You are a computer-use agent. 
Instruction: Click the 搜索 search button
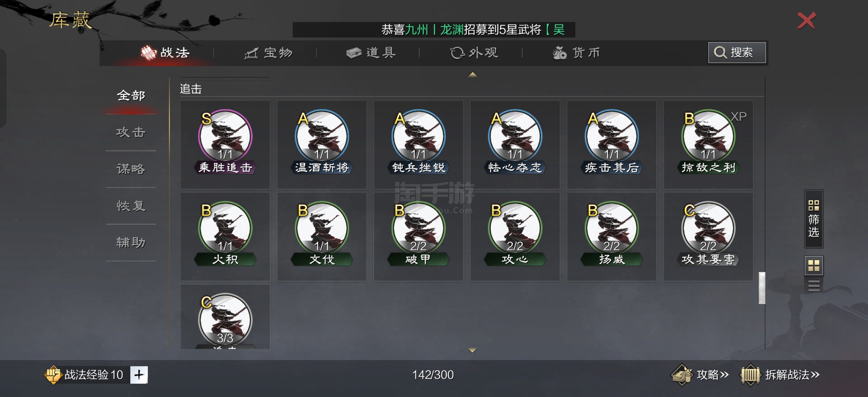(x=737, y=53)
